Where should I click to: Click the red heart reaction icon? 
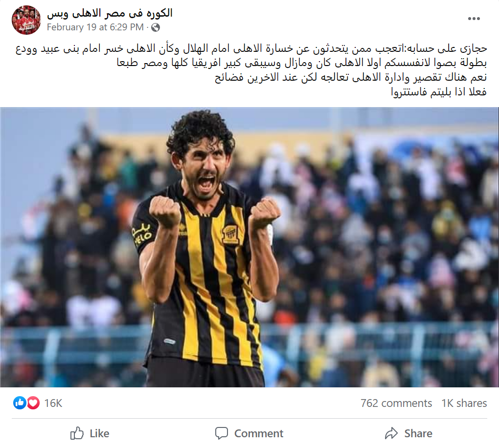tap(33, 403)
